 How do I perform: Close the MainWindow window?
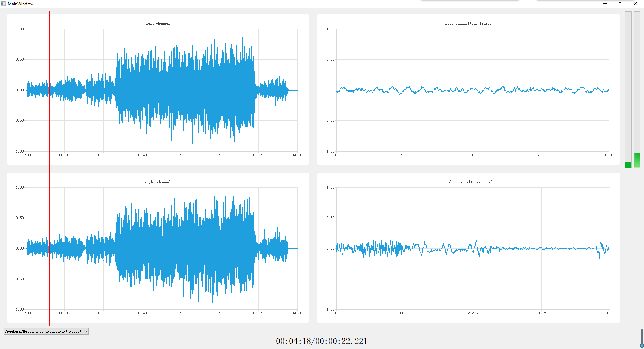click(636, 4)
